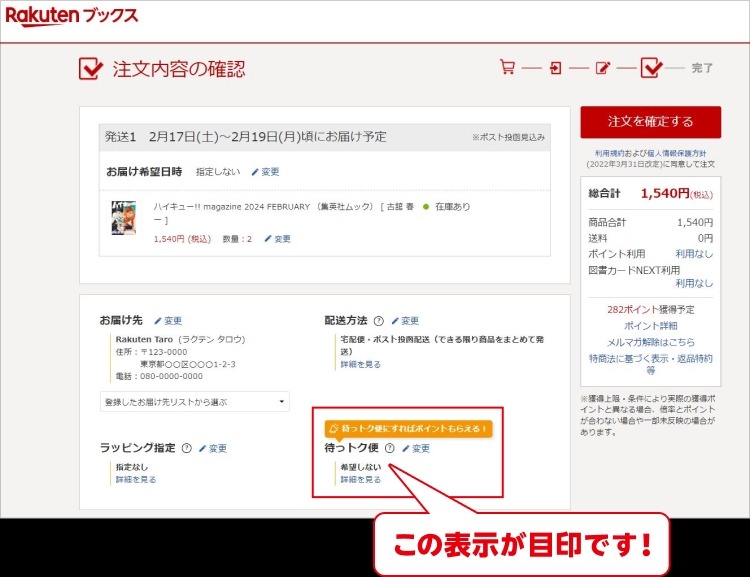Click the checkmark icon beside 注文内容の確認

pos(90,68)
